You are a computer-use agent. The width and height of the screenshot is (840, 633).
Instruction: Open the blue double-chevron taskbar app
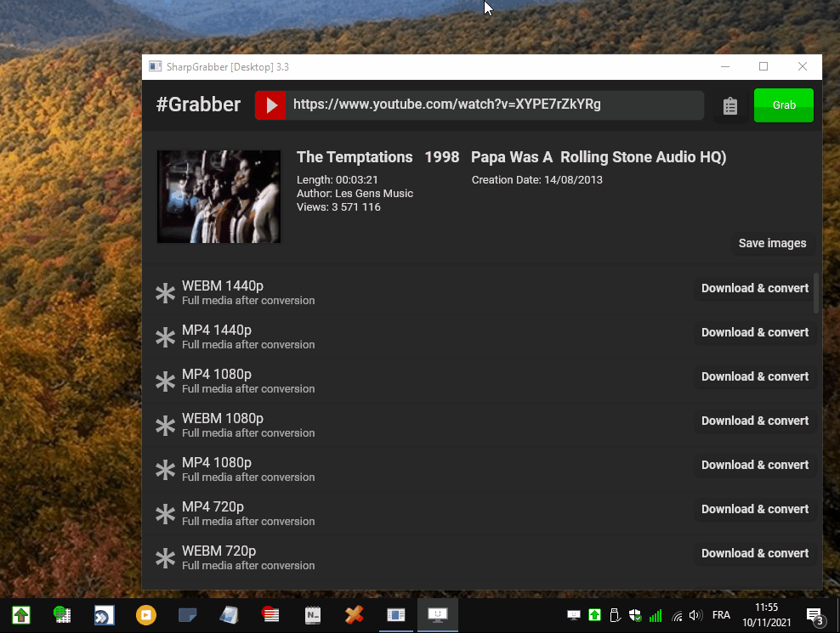(x=104, y=615)
